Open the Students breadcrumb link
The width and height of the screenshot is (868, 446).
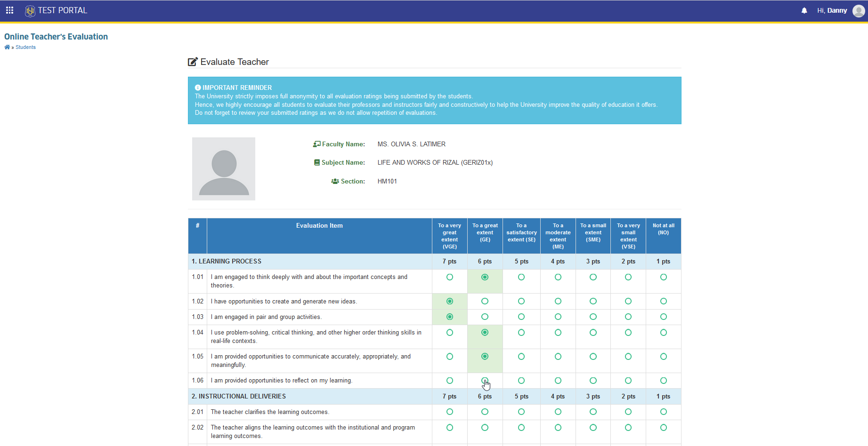(25, 47)
